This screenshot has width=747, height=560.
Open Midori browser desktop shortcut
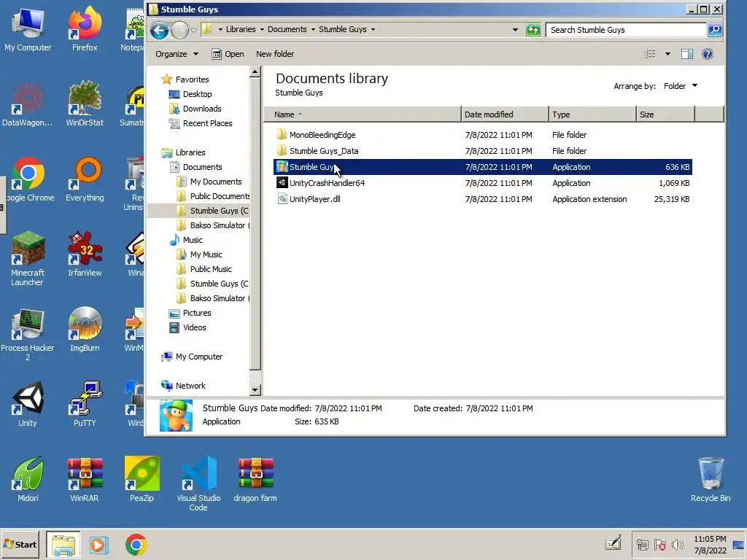coord(28,480)
